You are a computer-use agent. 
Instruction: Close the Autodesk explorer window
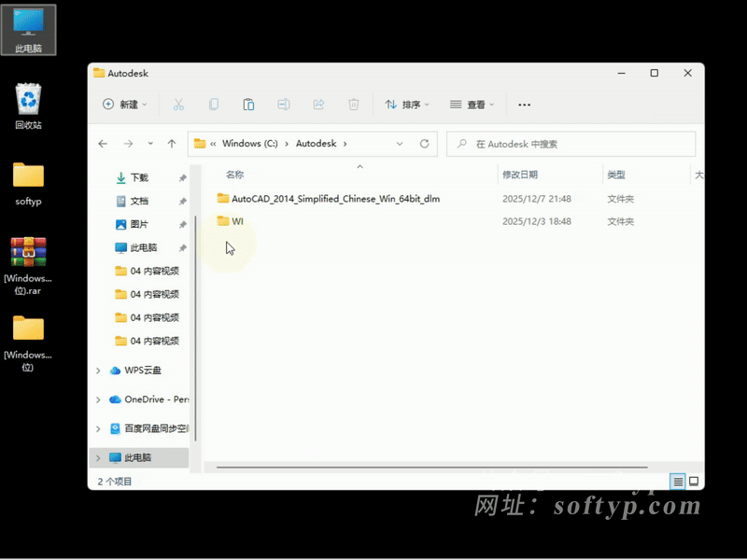pos(688,73)
